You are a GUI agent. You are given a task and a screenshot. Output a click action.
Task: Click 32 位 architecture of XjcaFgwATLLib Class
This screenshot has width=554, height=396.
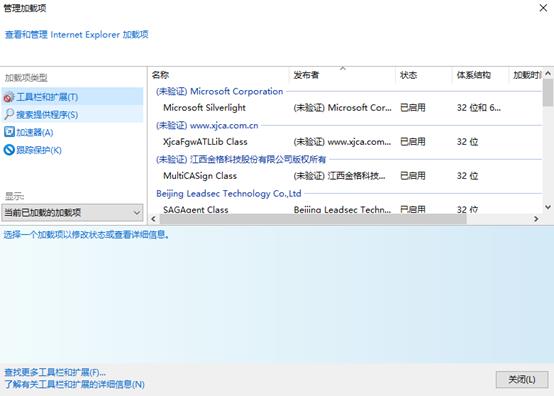coord(467,142)
